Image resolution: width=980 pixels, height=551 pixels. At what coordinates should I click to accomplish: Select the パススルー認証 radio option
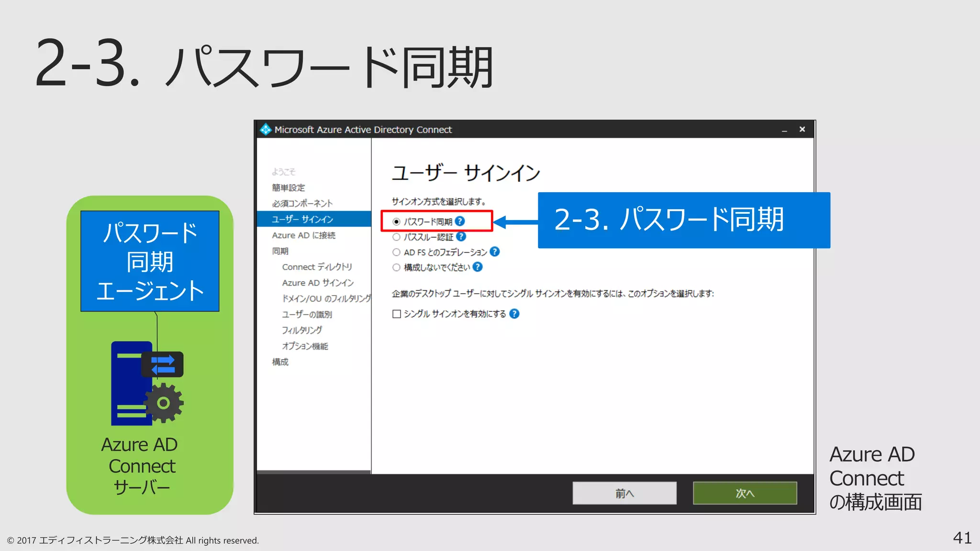pyautogui.click(x=396, y=237)
